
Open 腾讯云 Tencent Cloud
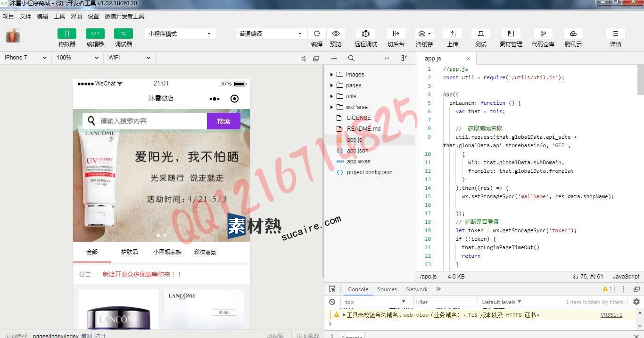[x=573, y=34]
